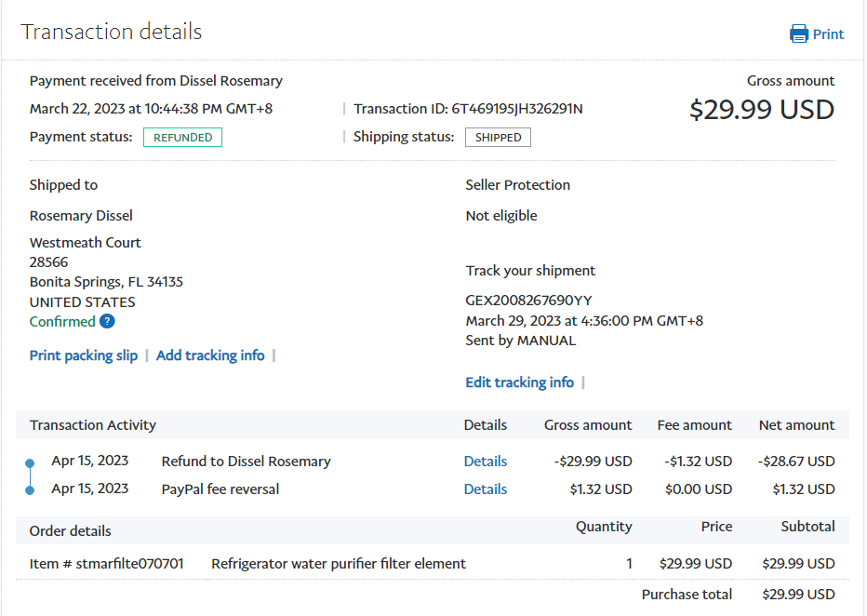Click the question mark icon beside Confirmed

click(x=107, y=322)
